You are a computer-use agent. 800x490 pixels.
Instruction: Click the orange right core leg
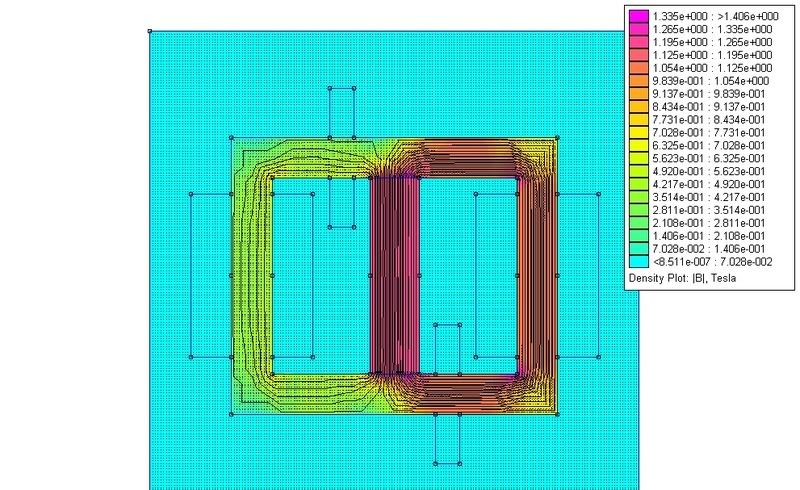[537, 276]
